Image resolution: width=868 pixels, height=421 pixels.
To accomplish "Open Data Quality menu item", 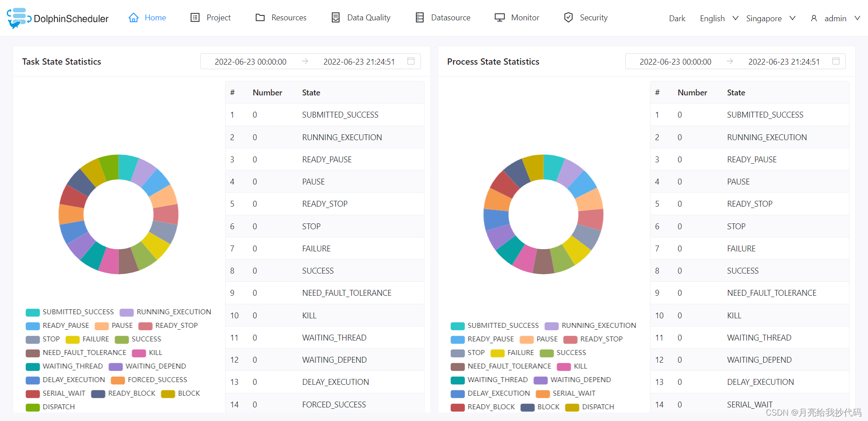I will (x=361, y=18).
